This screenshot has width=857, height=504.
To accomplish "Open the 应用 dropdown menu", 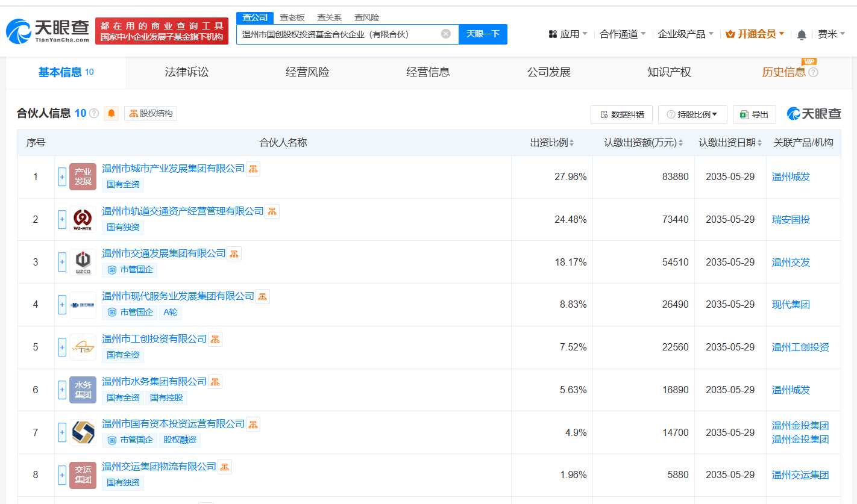I will pyautogui.click(x=568, y=34).
